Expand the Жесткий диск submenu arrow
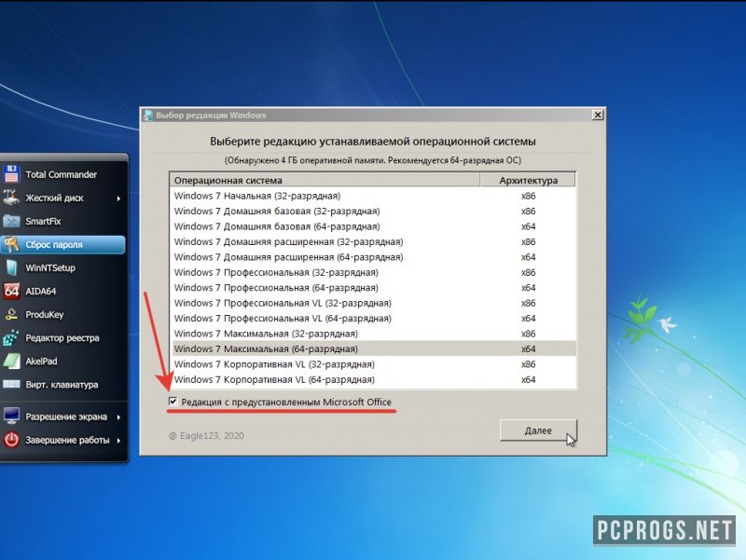 [118, 198]
